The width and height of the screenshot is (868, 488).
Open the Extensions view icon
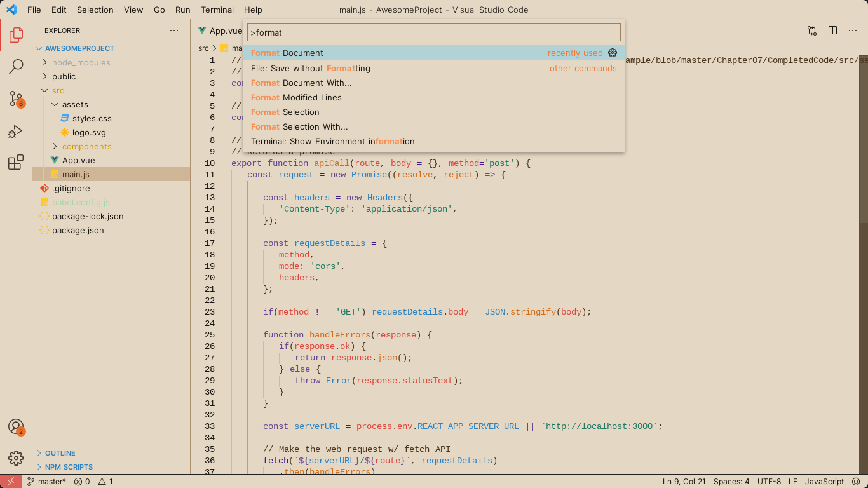click(16, 163)
